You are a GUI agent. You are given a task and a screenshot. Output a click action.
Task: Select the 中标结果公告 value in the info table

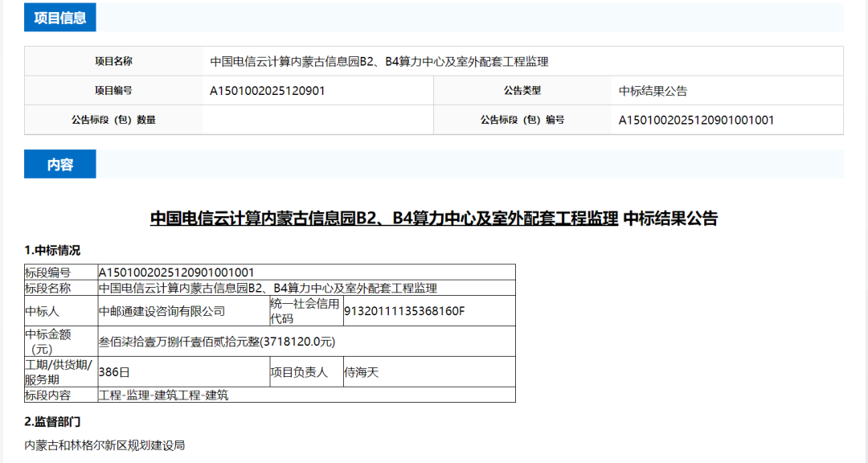tap(653, 91)
